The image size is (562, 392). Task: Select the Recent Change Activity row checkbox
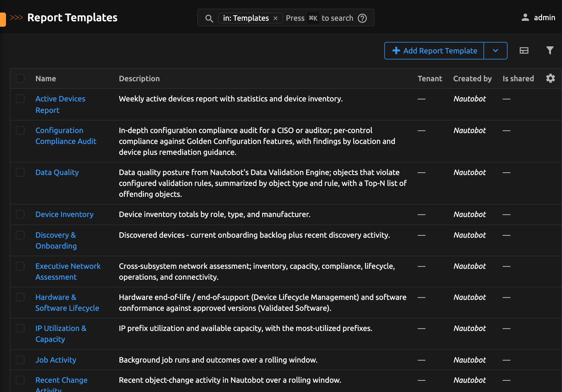pos(20,380)
